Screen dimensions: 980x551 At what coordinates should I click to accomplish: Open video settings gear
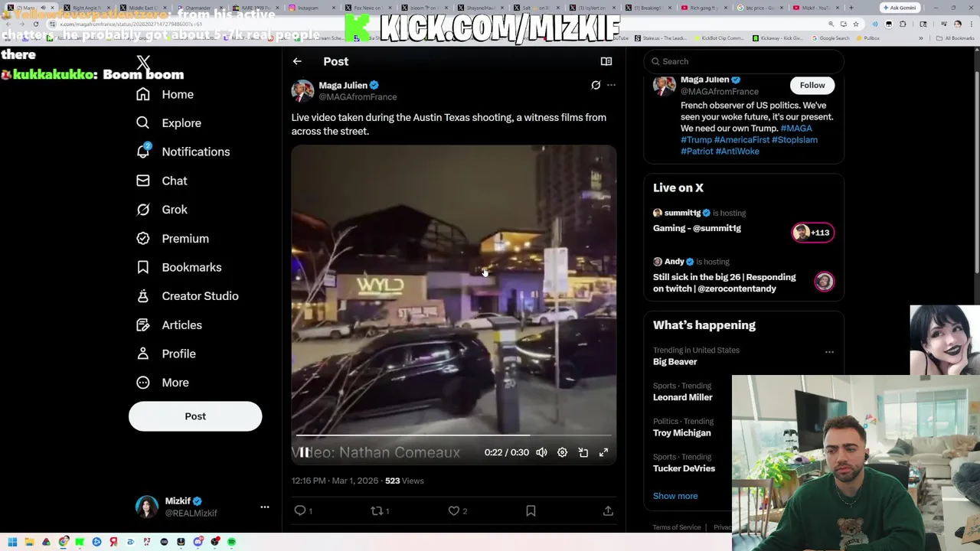[x=562, y=452]
